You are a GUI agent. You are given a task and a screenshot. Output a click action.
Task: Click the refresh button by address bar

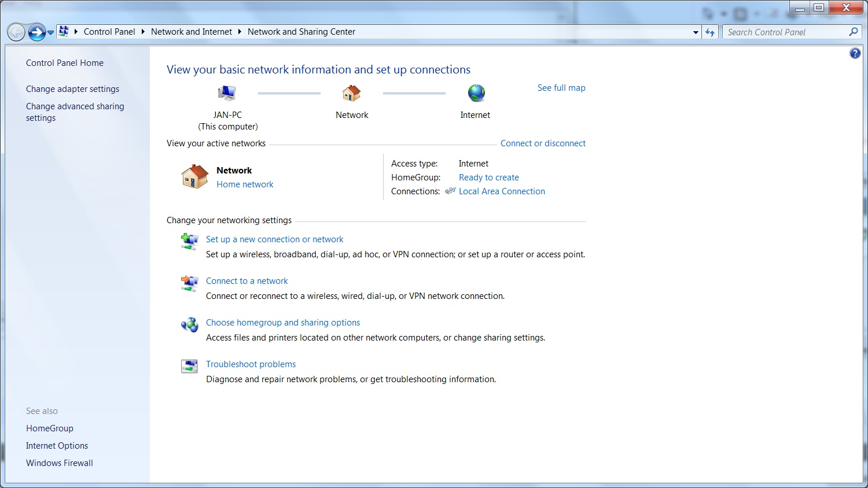(x=710, y=32)
